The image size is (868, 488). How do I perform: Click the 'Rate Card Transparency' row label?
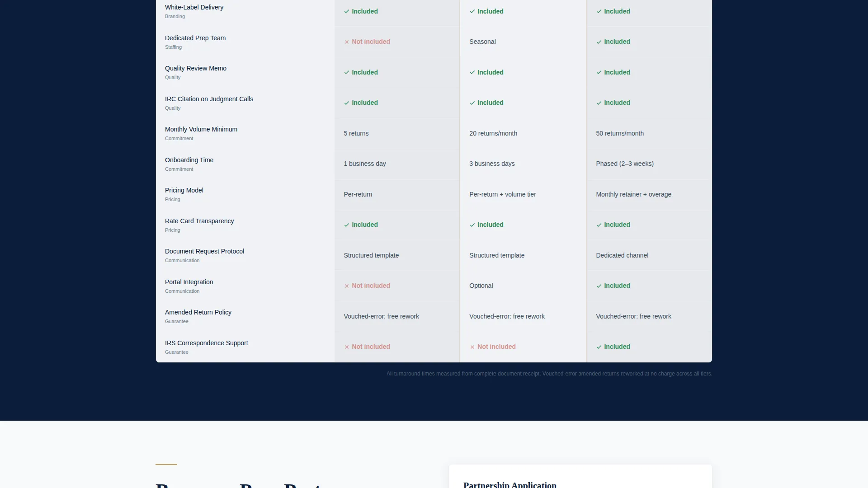(x=199, y=221)
